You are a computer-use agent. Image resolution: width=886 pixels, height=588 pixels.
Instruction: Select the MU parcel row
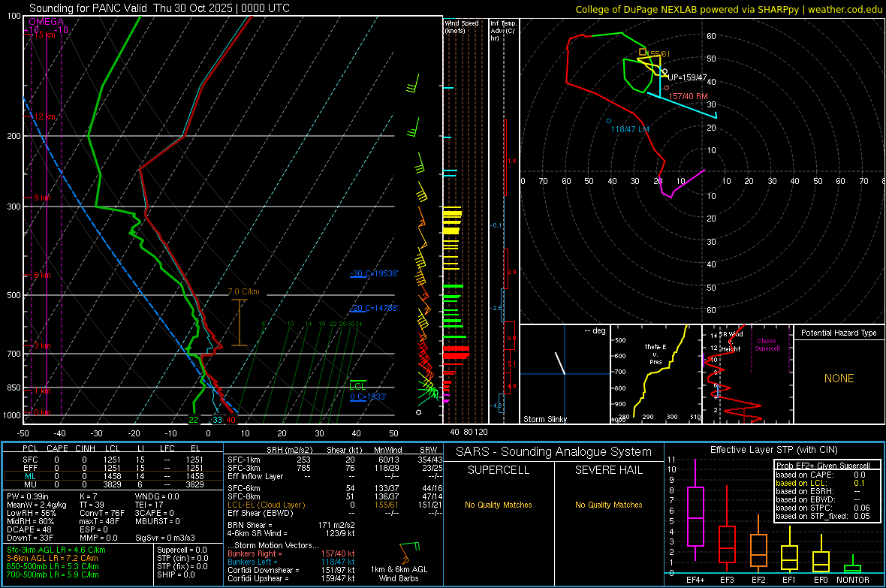(113, 484)
